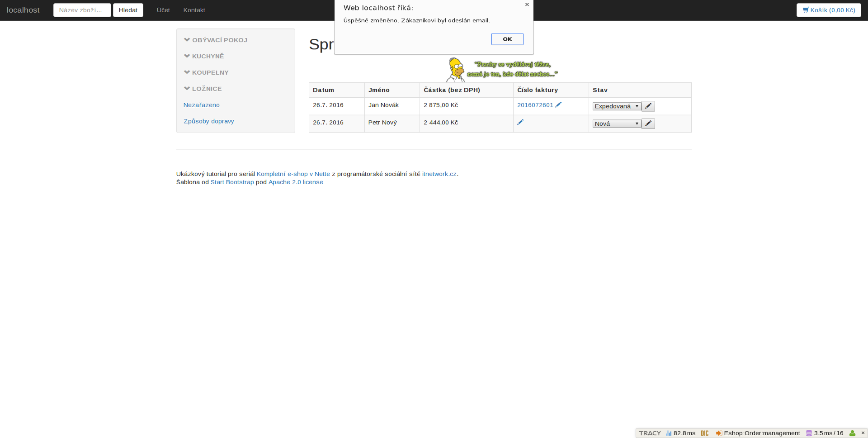This screenshot has width=868, height=438.
Task: Edit invoice number for Petr Nový
Action: pyautogui.click(x=520, y=122)
